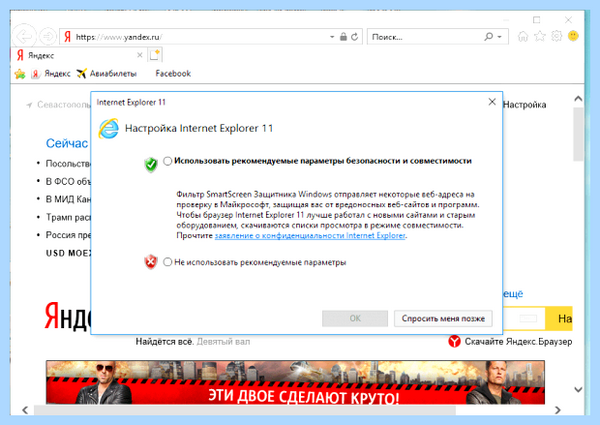Open Яндекс favorites bar shortcut
600x425 pixels.
click(x=51, y=73)
